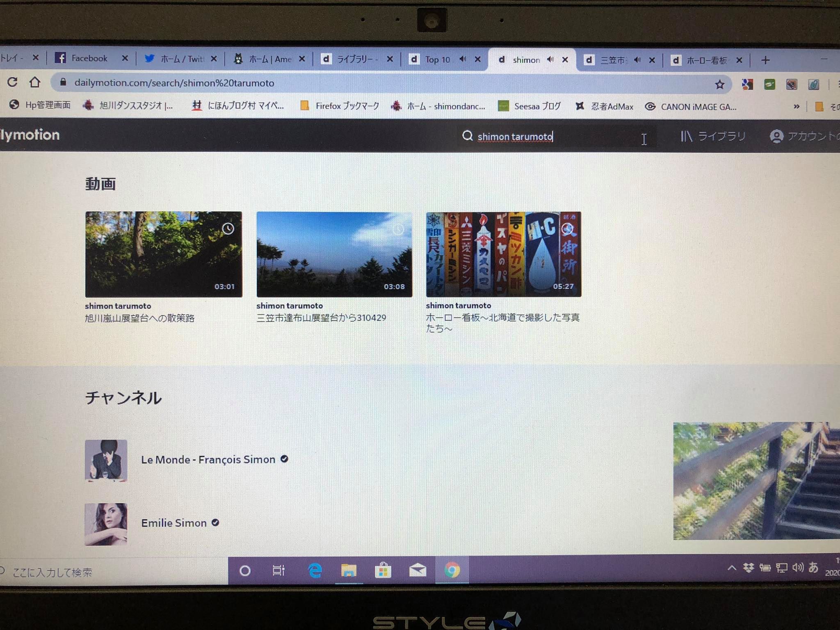This screenshot has height=630, width=840.
Task: Close the Facebook tab
Action: [125, 58]
